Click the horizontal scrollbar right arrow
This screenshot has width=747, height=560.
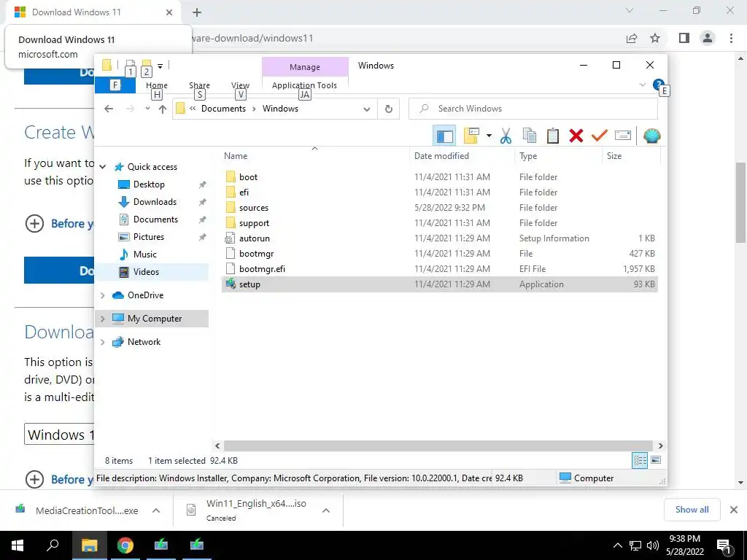point(660,446)
